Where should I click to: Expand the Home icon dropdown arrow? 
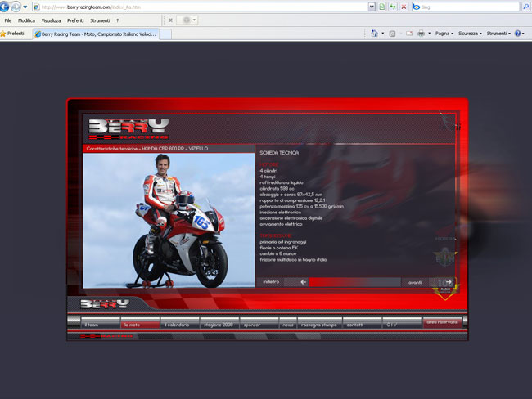tap(383, 34)
